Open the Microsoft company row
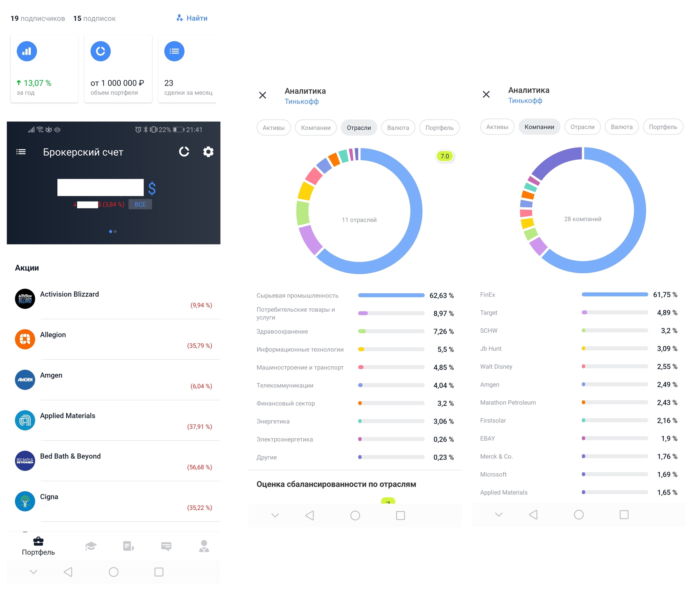Screen dimensions: 700x607 (x=579, y=475)
